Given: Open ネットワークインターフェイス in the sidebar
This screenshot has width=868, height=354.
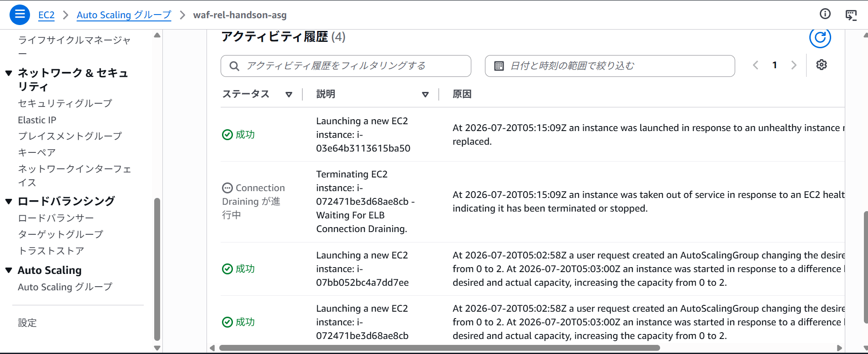Looking at the screenshot, I should click(x=75, y=176).
